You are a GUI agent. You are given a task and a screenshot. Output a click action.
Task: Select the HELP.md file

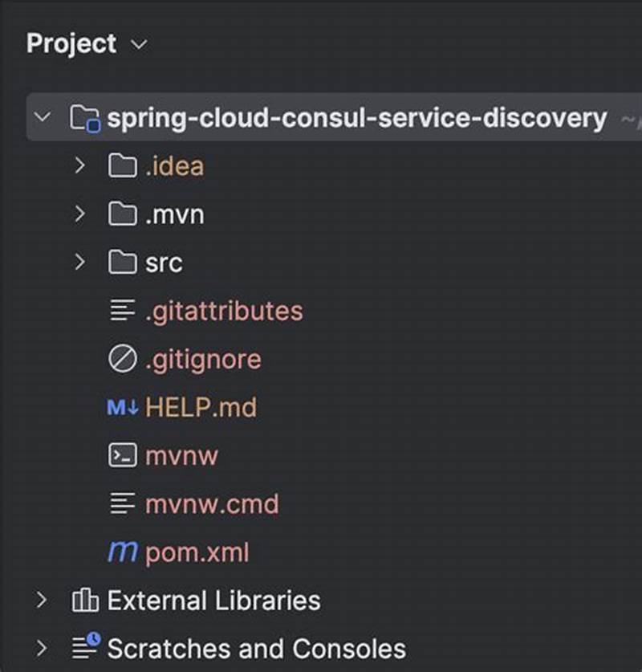click(x=201, y=407)
